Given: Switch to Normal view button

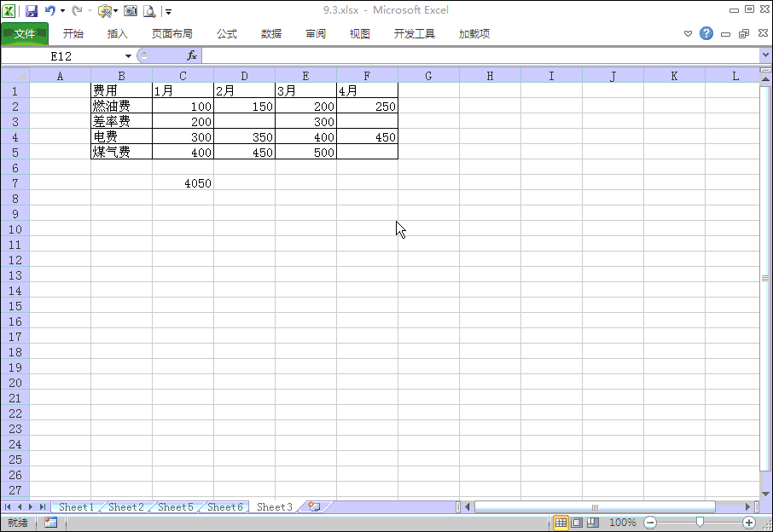Looking at the screenshot, I should [x=561, y=523].
